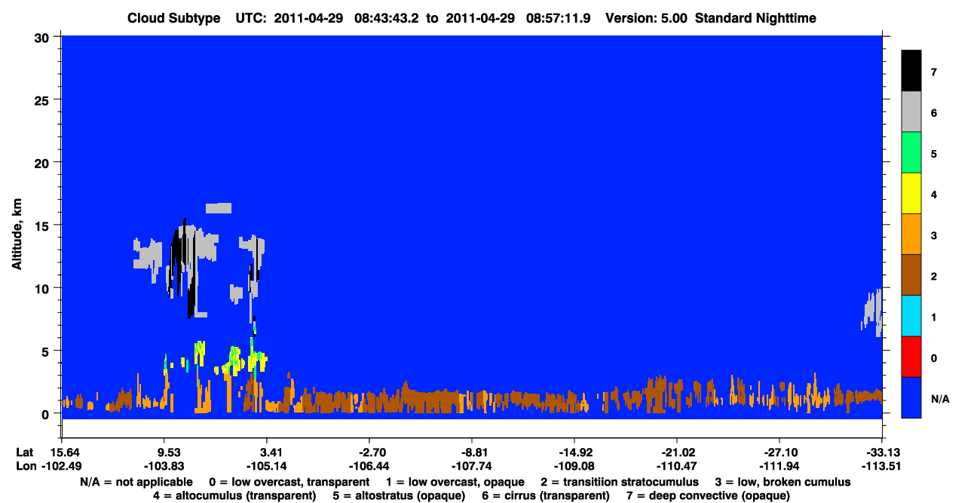
Task: Select the orange broken cumulus swatch labeled 3
Action: 911,235
